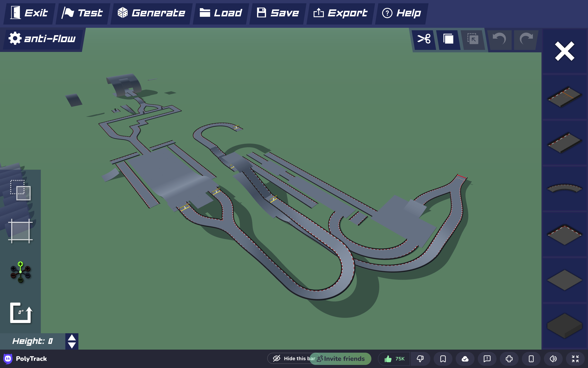Close the track parts panel
Image resolution: width=588 pixels, height=368 pixels.
[x=565, y=51]
